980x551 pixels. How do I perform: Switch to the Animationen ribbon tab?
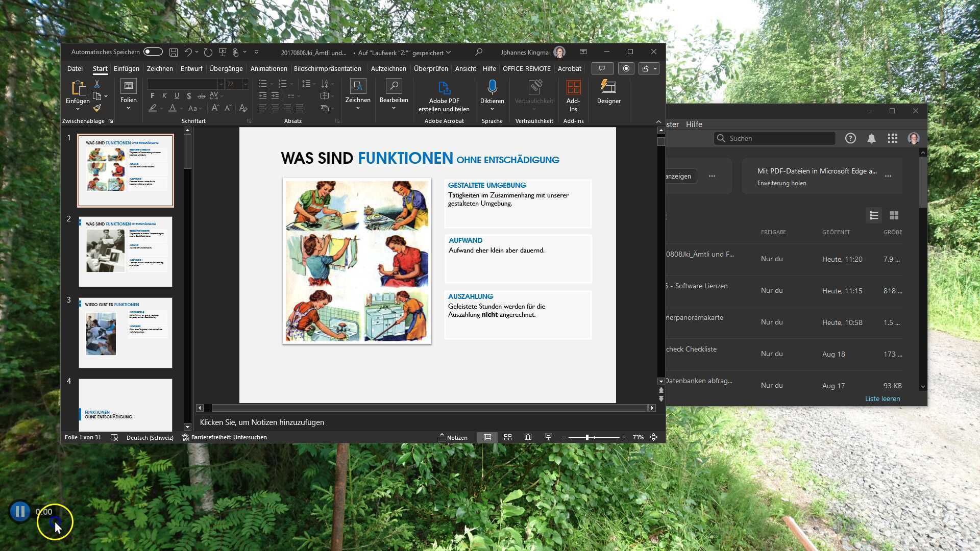point(268,68)
